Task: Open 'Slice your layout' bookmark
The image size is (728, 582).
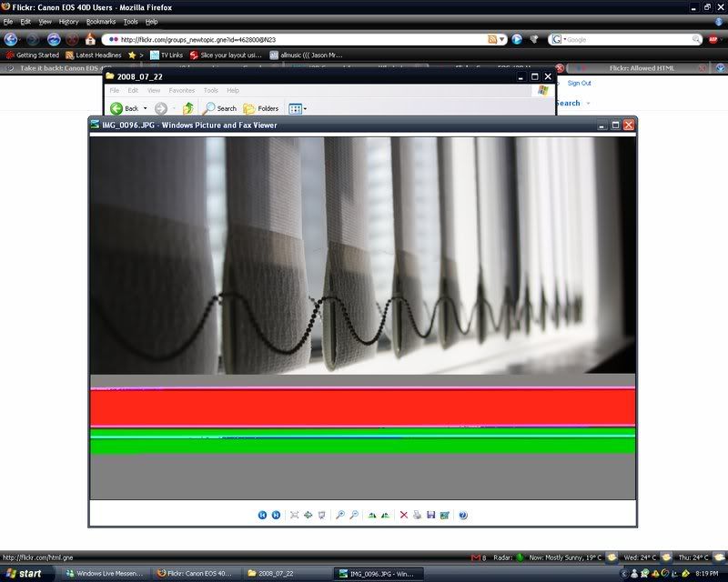Action: (x=226, y=55)
